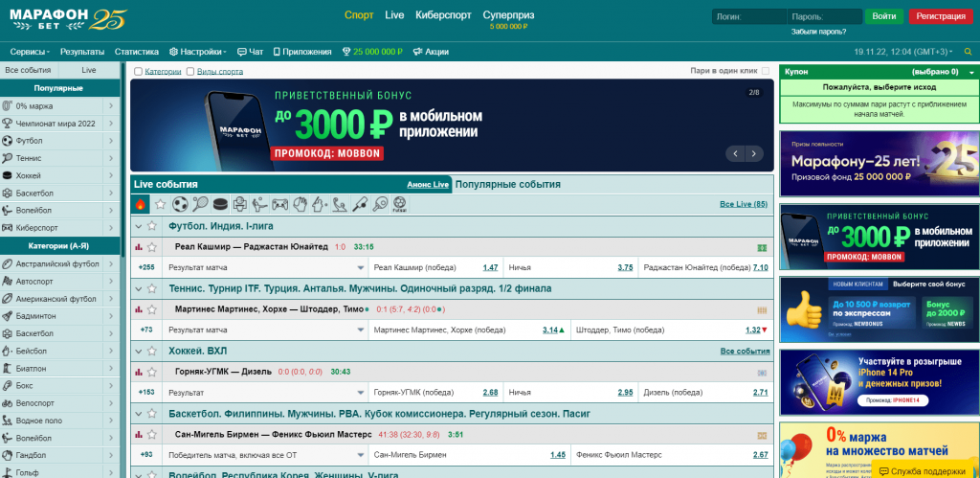This screenshot has height=478, width=980.
Task: Open the Настройки dropdown menu
Action: (x=198, y=52)
